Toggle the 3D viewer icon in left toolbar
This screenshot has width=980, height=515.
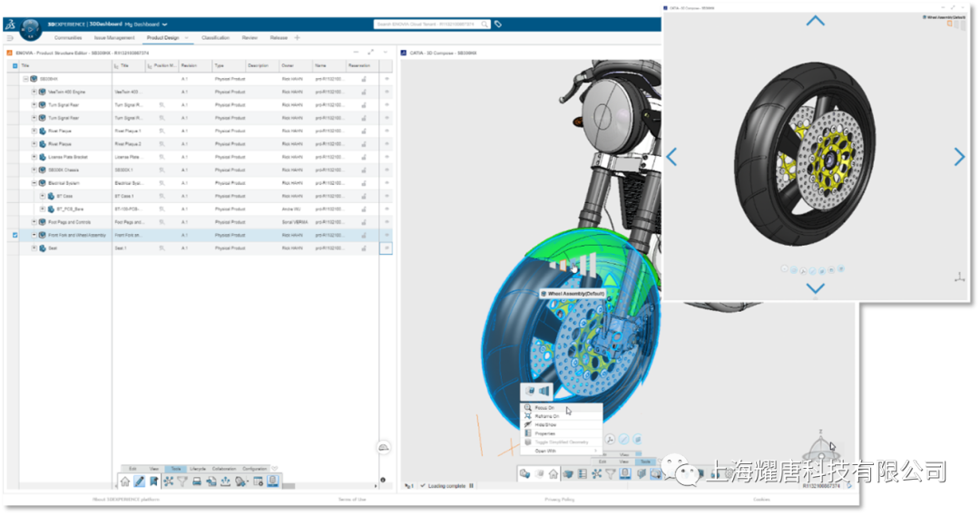[x=272, y=481]
